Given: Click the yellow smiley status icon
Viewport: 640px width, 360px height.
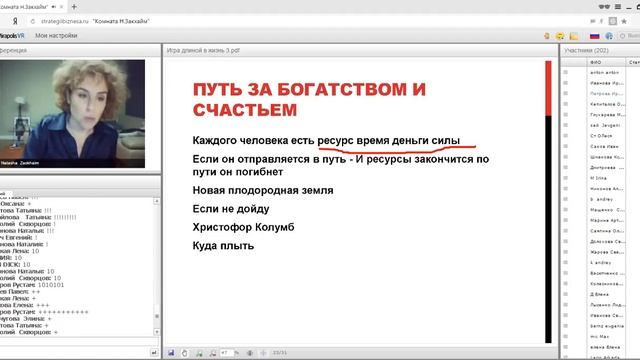Looking at the screenshot, I should (x=560, y=36).
